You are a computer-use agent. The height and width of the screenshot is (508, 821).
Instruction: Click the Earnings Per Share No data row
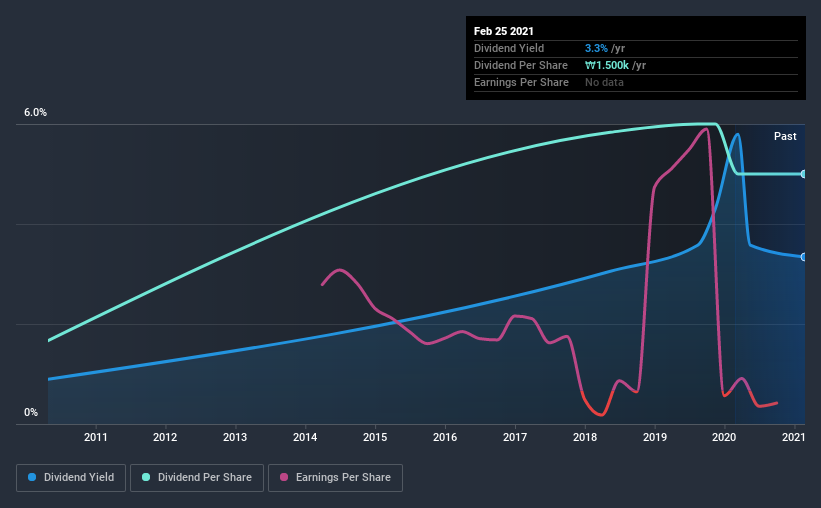(636, 82)
